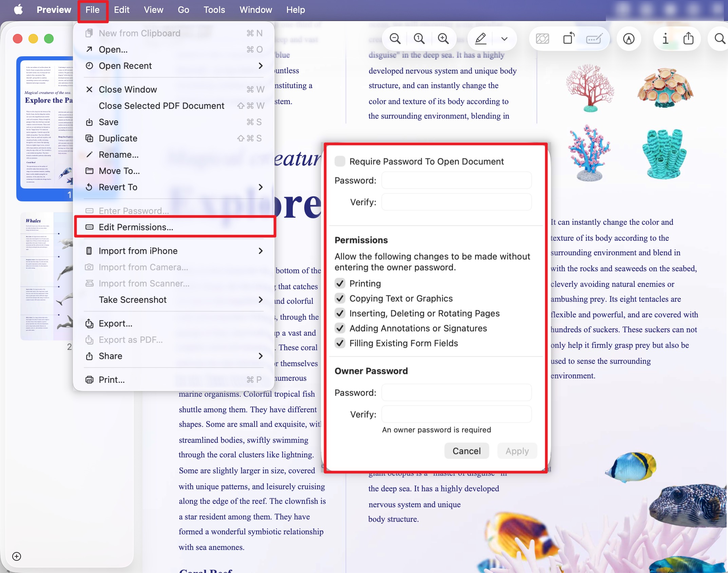
Task: Show the Markup toolbar
Action: [x=629, y=39]
